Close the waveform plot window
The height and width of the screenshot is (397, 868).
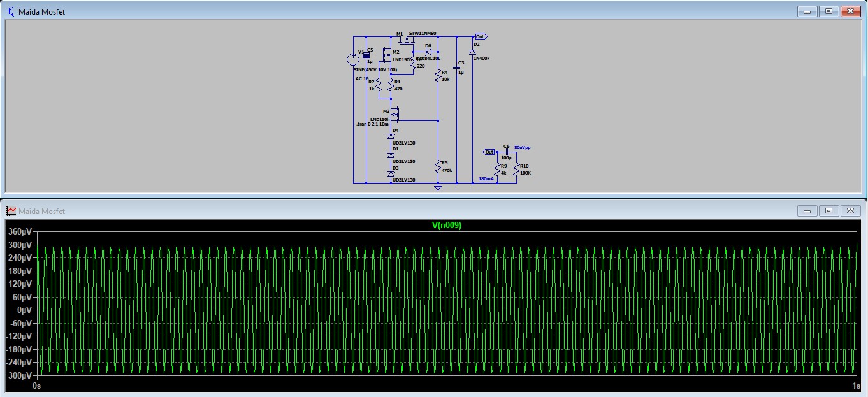tap(850, 211)
